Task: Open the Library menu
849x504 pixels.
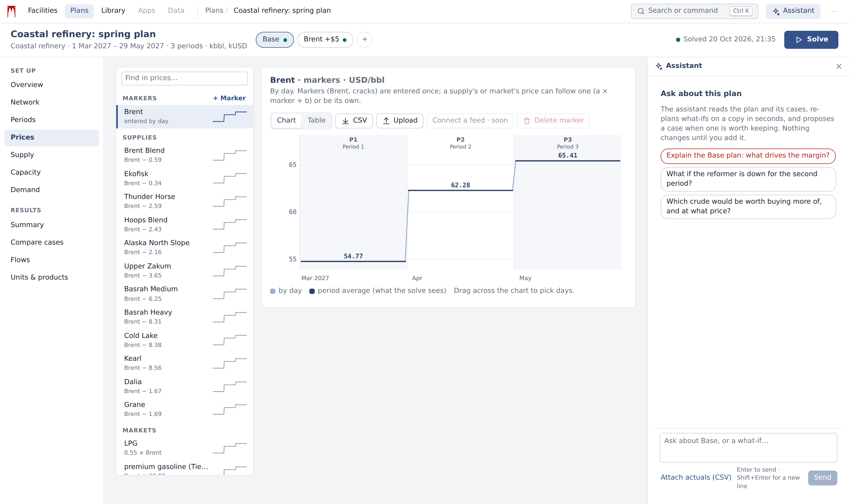Action: coord(113,11)
